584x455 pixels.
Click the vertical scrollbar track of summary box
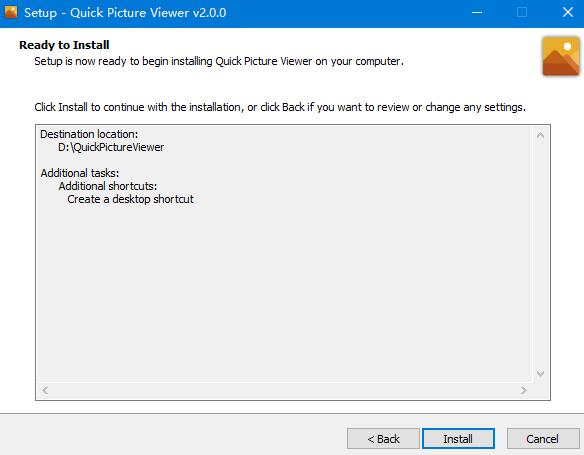pyautogui.click(x=540, y=254)
